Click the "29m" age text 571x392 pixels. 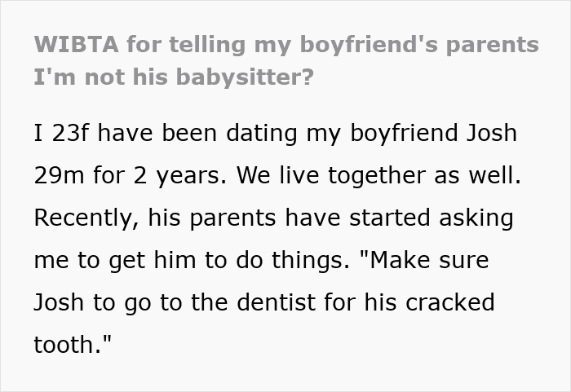pos(59,175)
